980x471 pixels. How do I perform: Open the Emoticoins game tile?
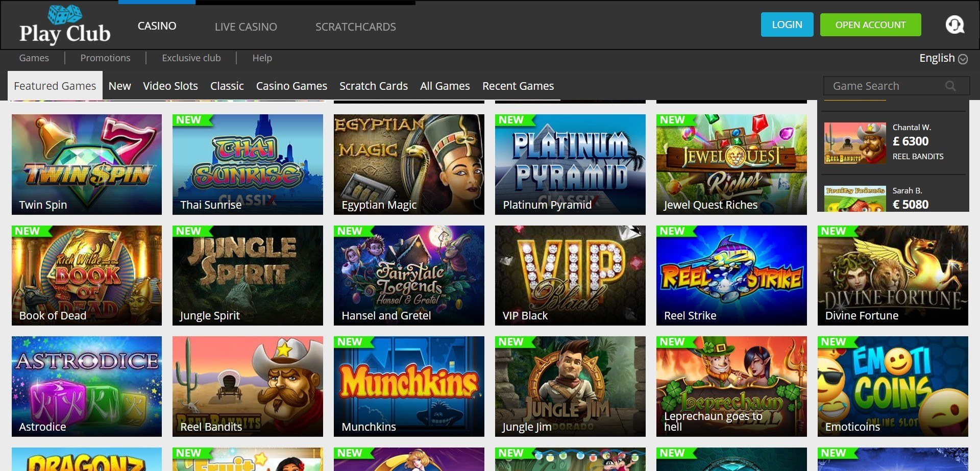pyautogui.click(x=893, y=386)
